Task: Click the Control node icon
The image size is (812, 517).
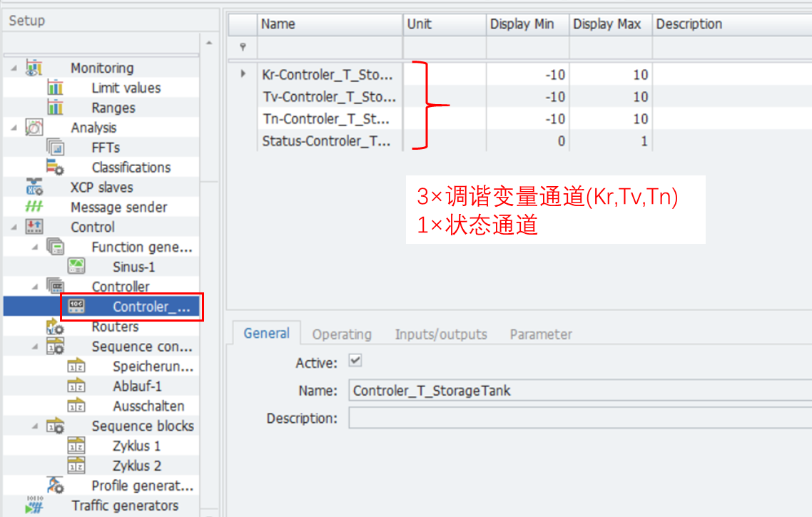Action: pos(34,227)
